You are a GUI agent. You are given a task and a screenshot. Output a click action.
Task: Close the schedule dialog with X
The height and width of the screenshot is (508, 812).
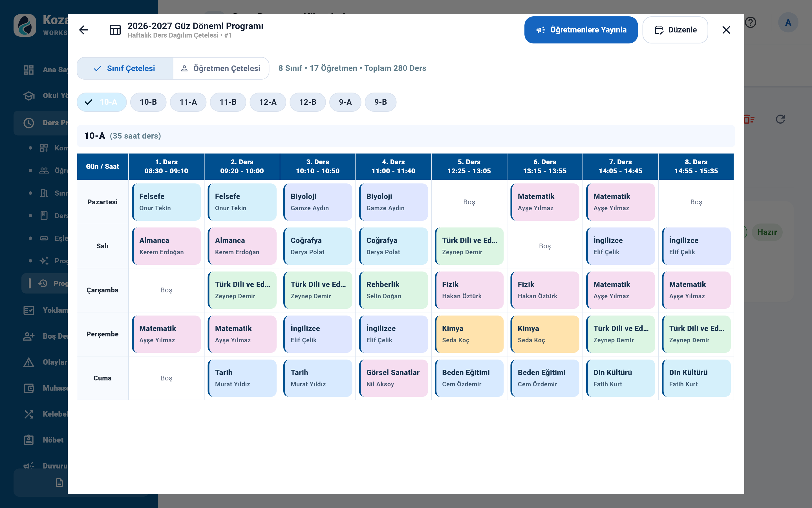coord(726,30)
